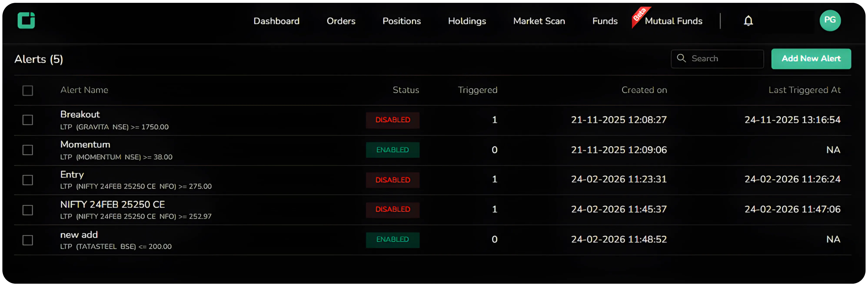The width and height of the screenshot is (868, 285).
Task: Switch to the Positions section
Action: point(401,21)
